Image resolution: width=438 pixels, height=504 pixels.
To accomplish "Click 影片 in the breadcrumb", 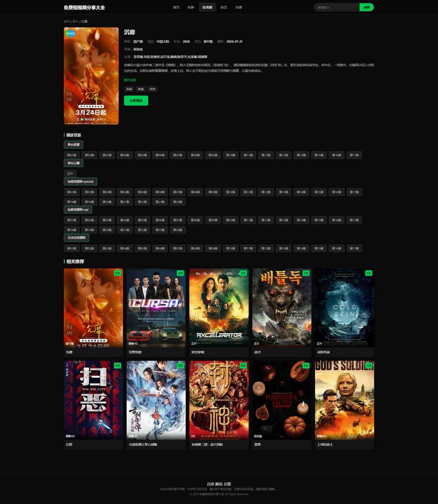I will click(x=76, y=22).
